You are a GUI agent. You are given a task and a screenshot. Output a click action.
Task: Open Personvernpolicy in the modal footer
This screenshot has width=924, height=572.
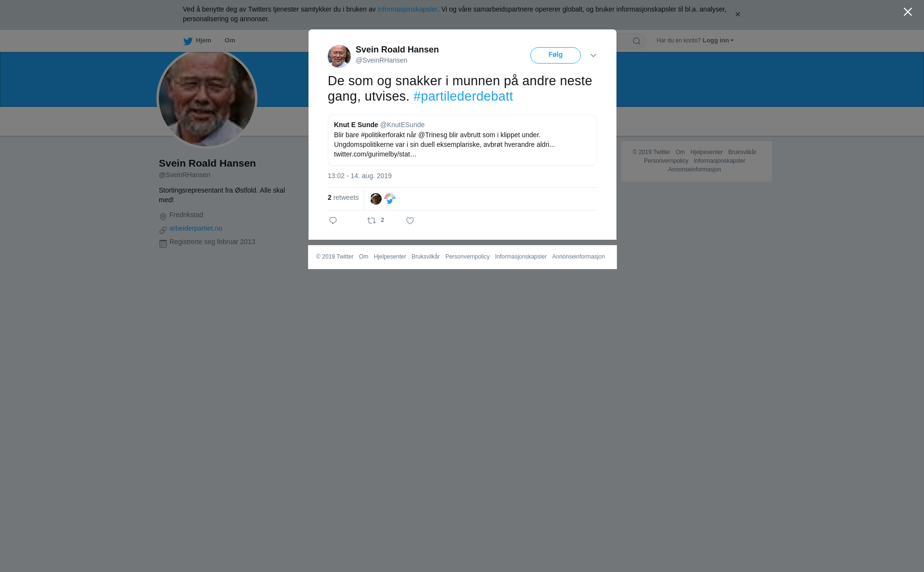[x=467, y=257]
